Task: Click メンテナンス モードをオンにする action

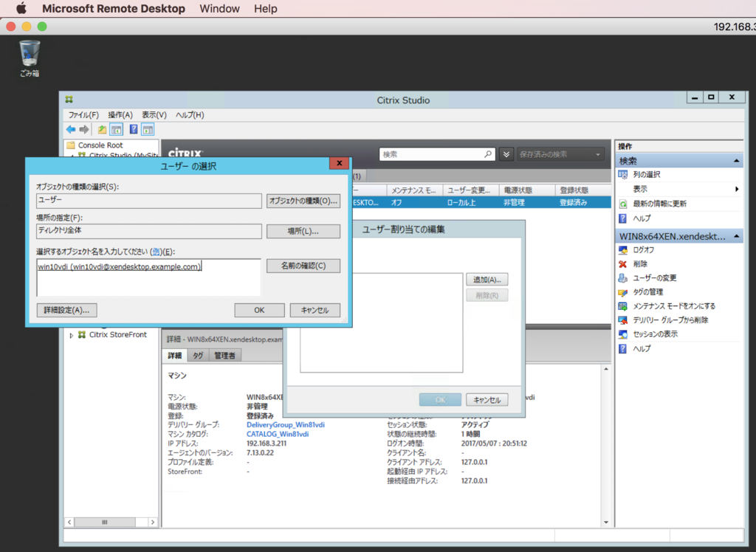Action: pyautogui.click(x=673, y=306)
